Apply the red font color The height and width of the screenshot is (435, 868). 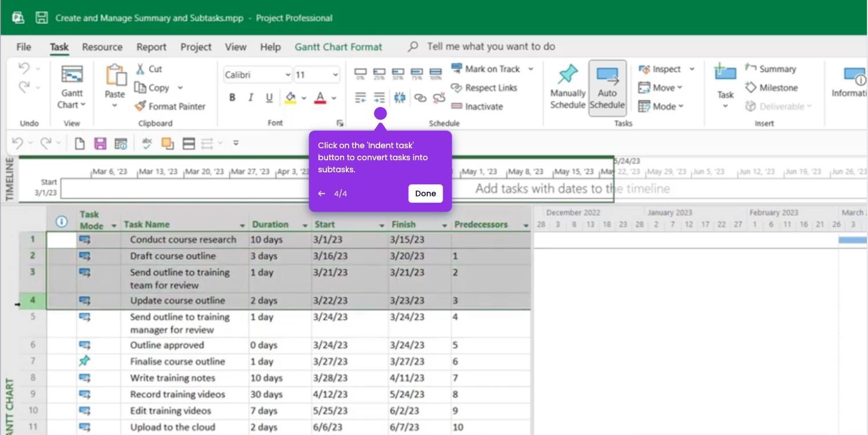[x=320, y=98]
